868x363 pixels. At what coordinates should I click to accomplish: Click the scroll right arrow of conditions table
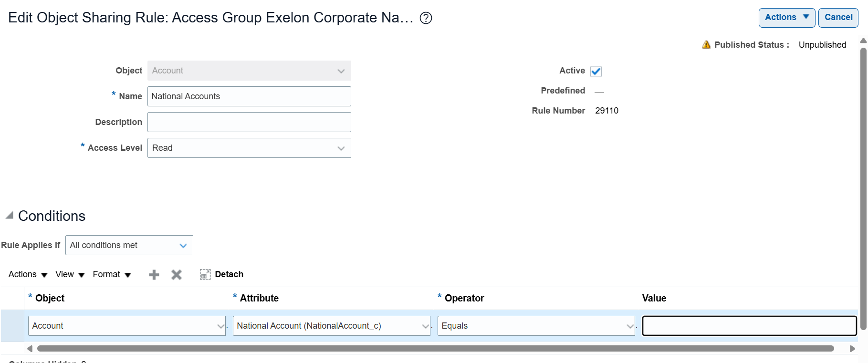pos(852,349)
